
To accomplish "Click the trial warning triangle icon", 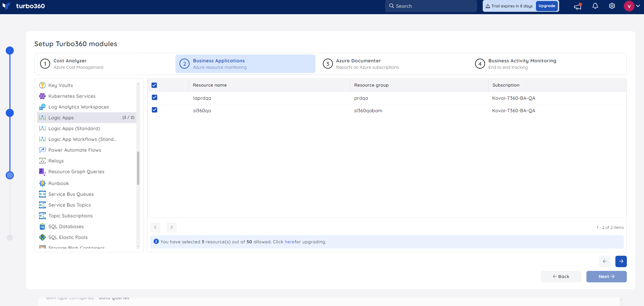I will tap(488, 6).
